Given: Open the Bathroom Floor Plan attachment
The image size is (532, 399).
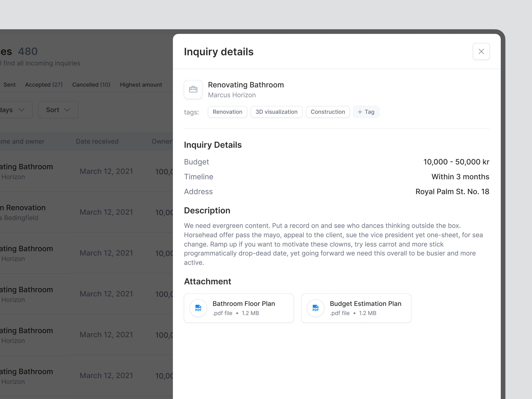Looking at the screenshot, I should click(x=239, y=308).
